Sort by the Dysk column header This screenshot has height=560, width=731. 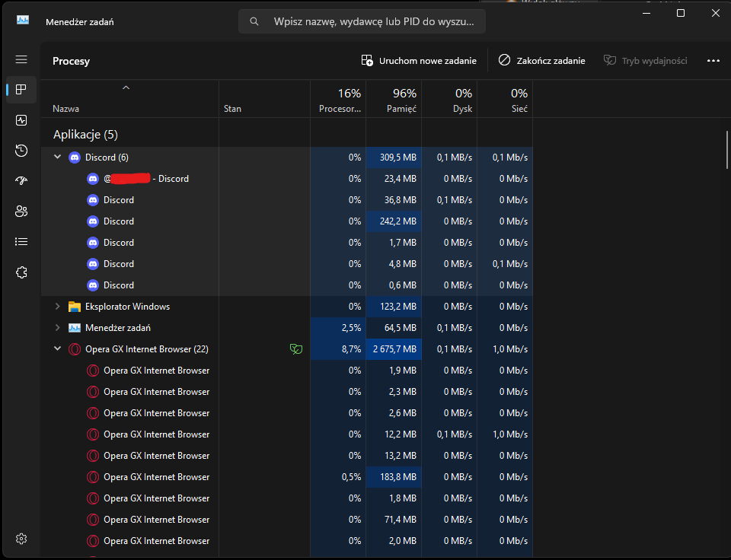click(449, 99)
